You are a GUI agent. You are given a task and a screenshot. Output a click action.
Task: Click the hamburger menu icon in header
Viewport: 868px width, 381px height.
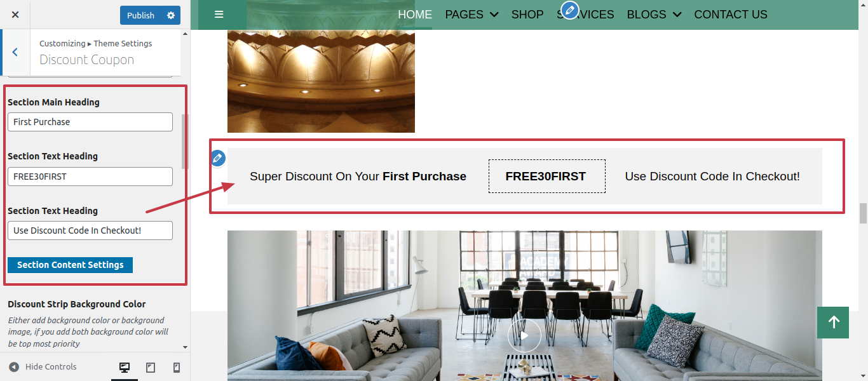[219, 15]
